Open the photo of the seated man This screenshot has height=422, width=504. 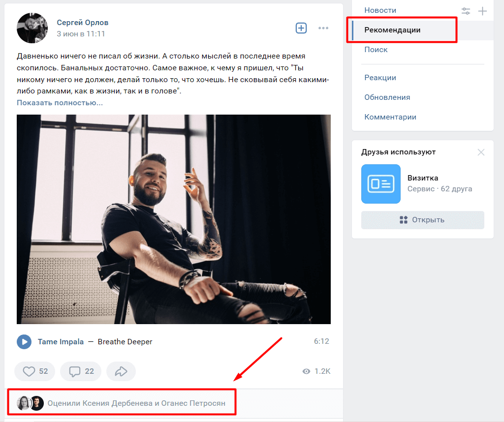pos(173,219)
